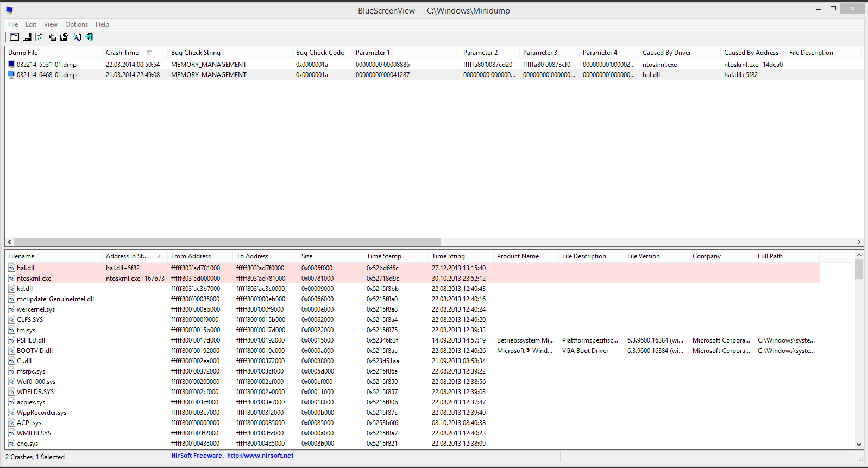Click the VGA Boot Driver description cell
The width and height of the screenshot is (868, 468).
(585, 351)
